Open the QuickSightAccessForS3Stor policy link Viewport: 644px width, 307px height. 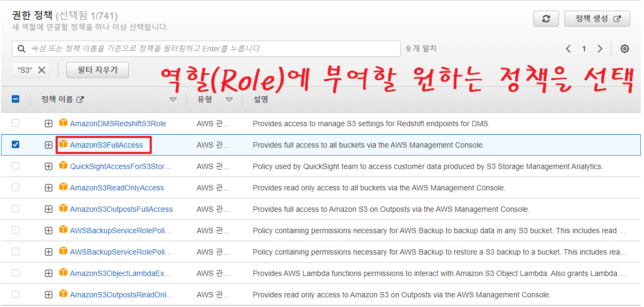tap(121, 166)
